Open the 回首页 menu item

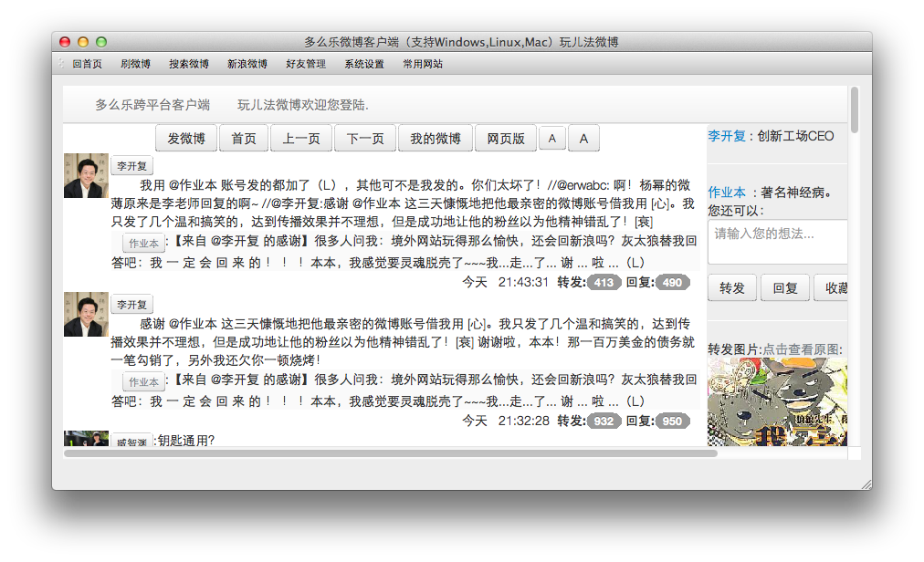click(88, 64)
